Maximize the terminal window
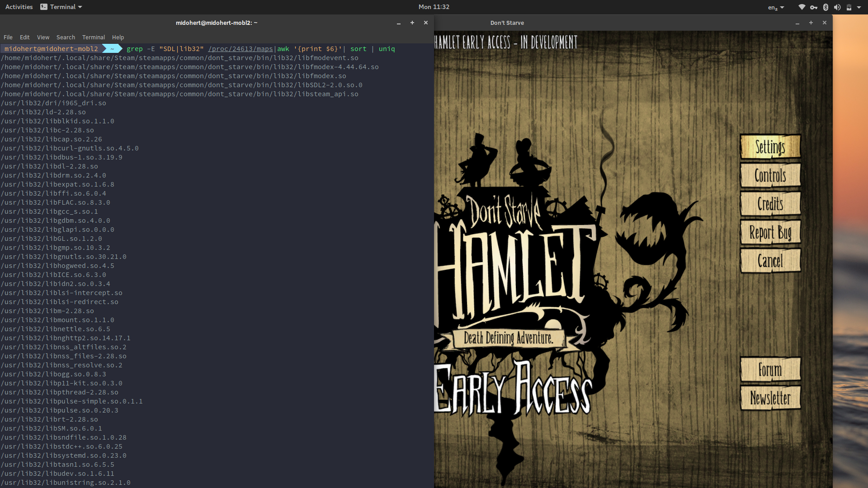The height and width of the screenshot is (488, 868). (x=412, y=23)
